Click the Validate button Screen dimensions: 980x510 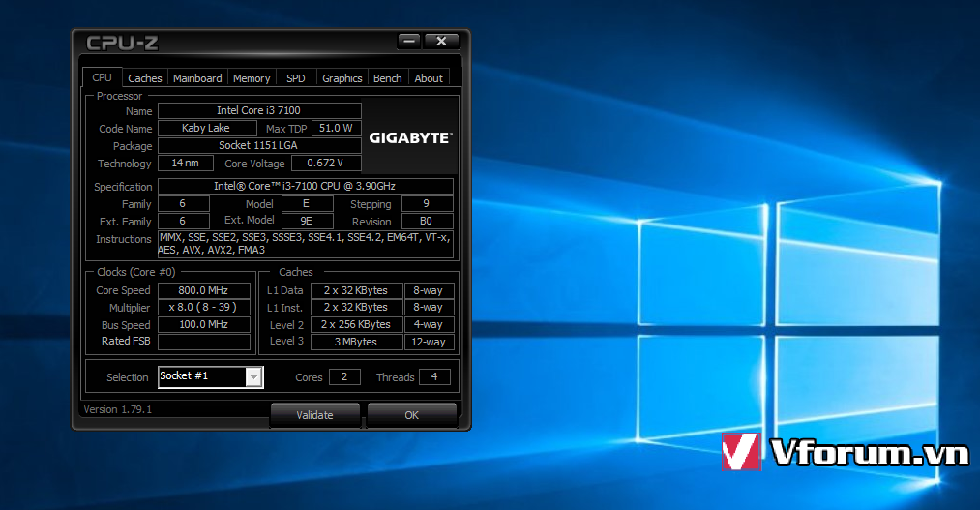coord(314,415)
